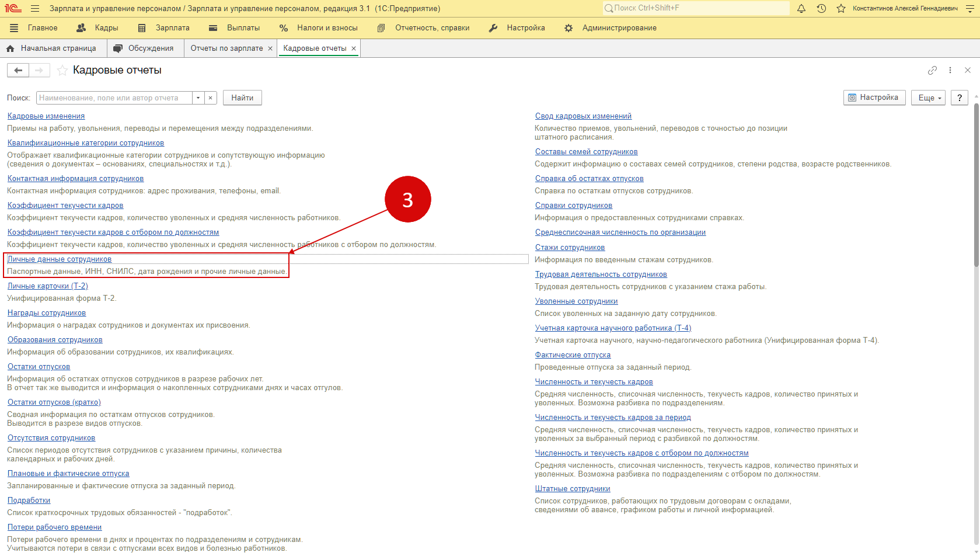Click the report search input field
The image size is (980, 556).
tap(114, 98)
